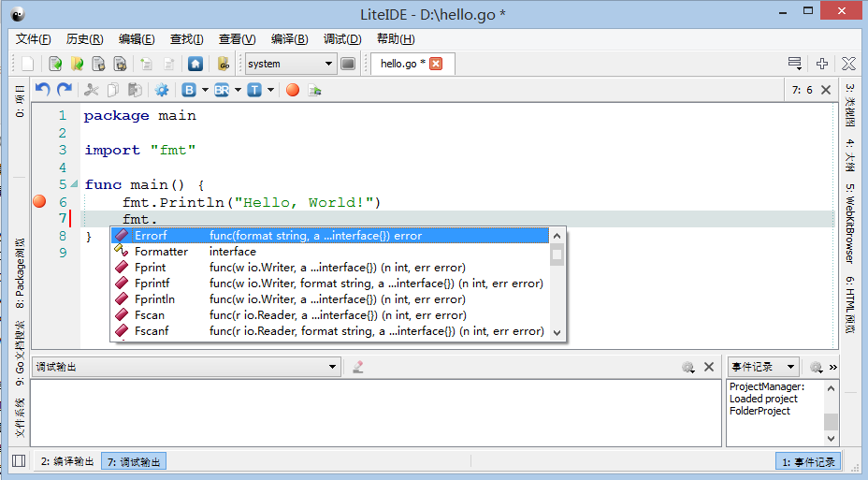Cut selection with the scissors icon
Viewport: 868px width, 480px height.
click(x=92, y=90)
